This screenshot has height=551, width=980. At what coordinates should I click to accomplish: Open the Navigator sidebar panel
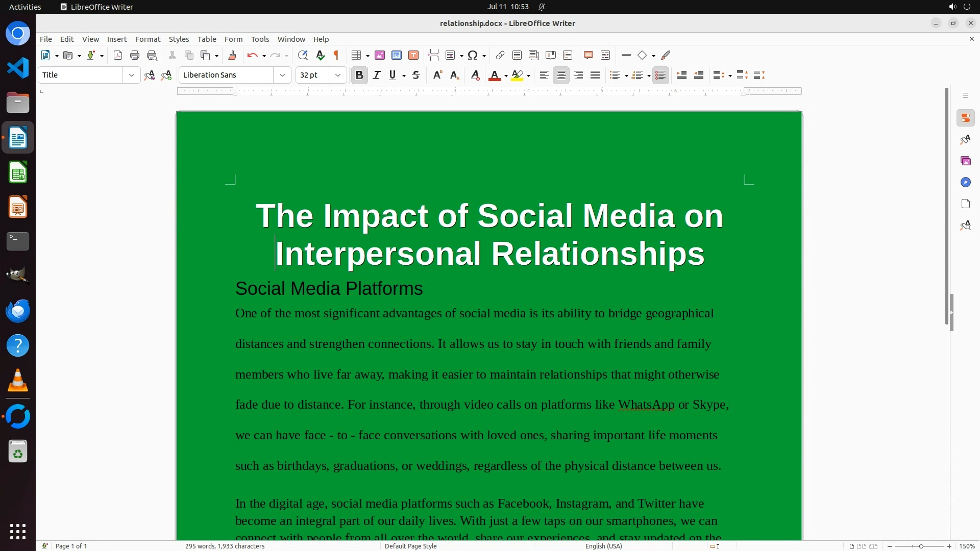coord(965,182)
